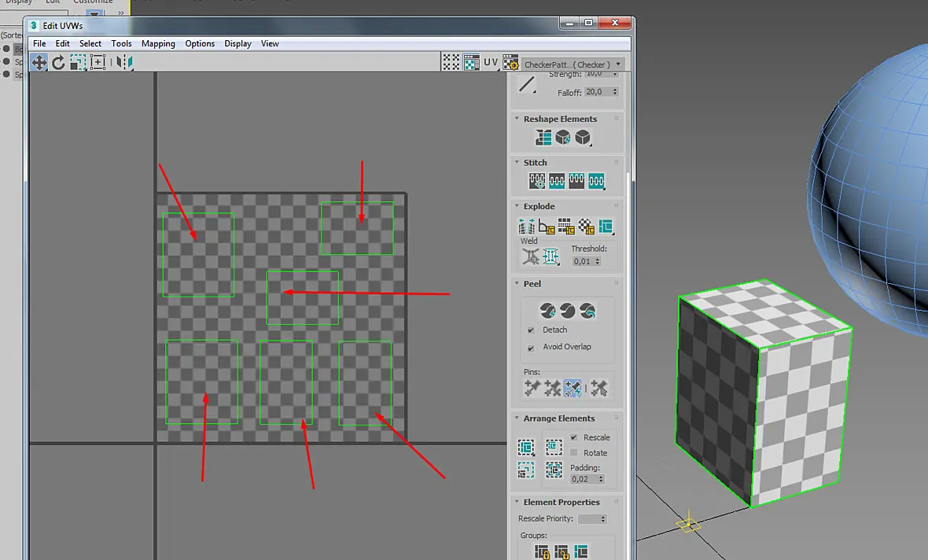Click Stitch To Target icon

click(x=537, y=181)
